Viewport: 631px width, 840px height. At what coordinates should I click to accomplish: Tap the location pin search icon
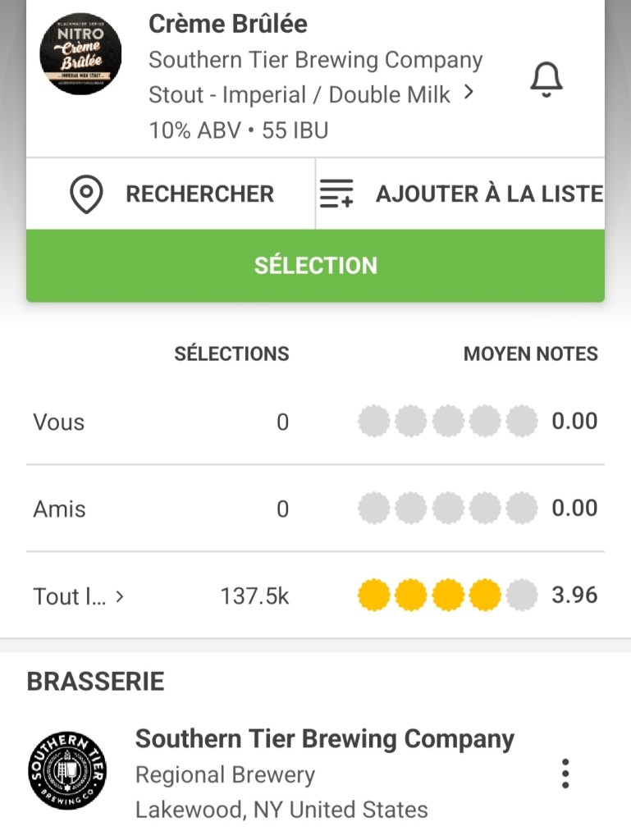pyautogui.click(x=86, y=194)
